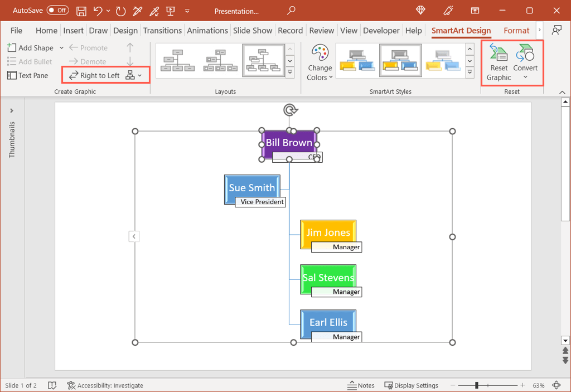
Task: Click the Text Pane button
Action: pyautogui.click(x=28, y=75)
